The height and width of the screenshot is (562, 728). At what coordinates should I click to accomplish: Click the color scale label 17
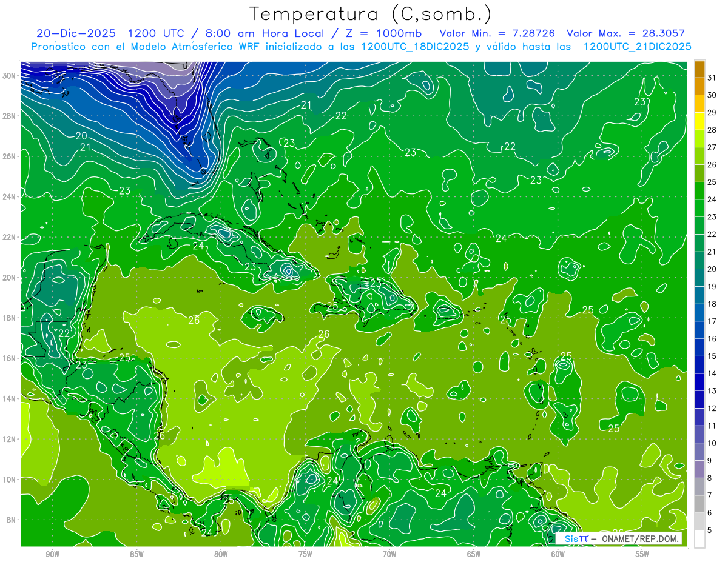click(x=712, y=321)
